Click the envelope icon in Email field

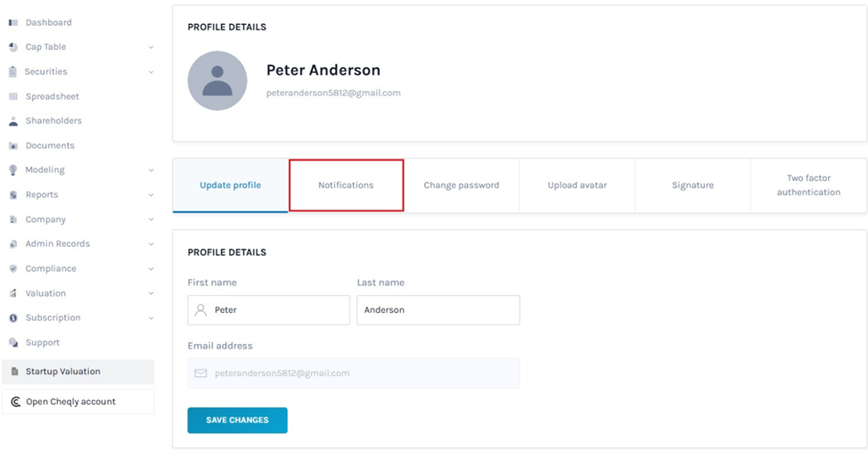201,373
